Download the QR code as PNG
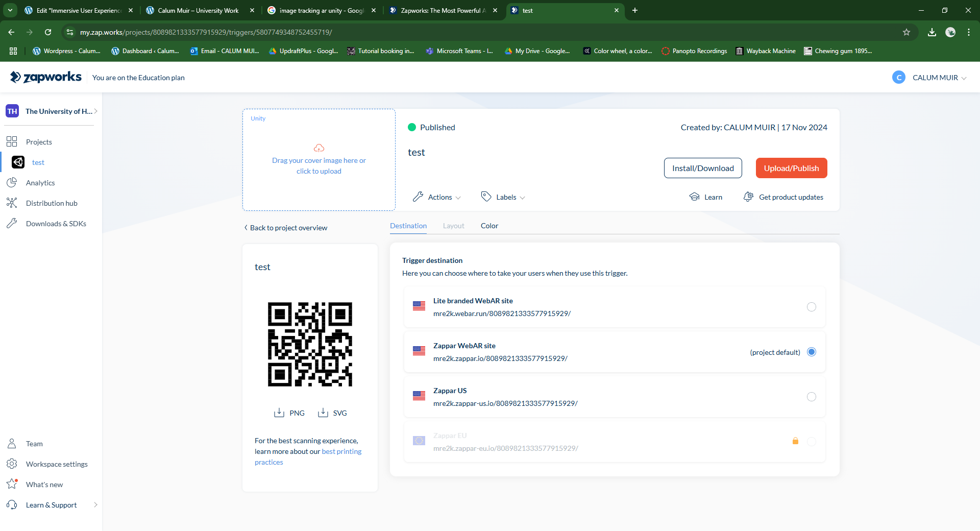980x531 pixels. click(289, 413)
